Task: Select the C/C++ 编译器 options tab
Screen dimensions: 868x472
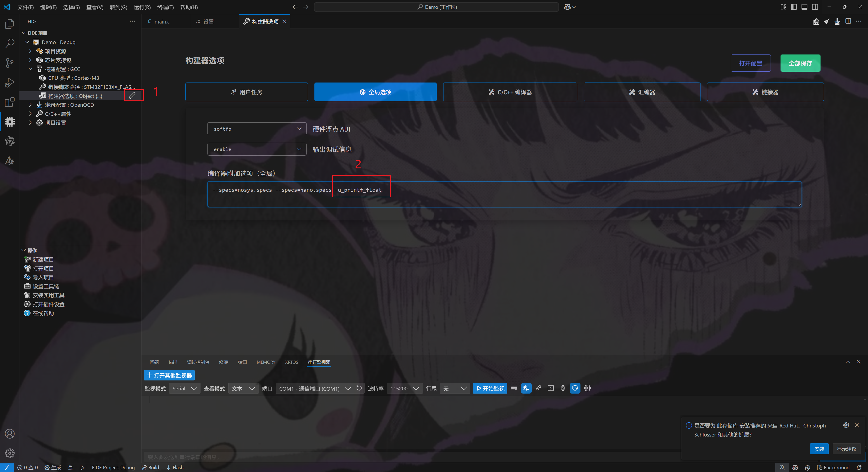Action: tap(510, 92)
